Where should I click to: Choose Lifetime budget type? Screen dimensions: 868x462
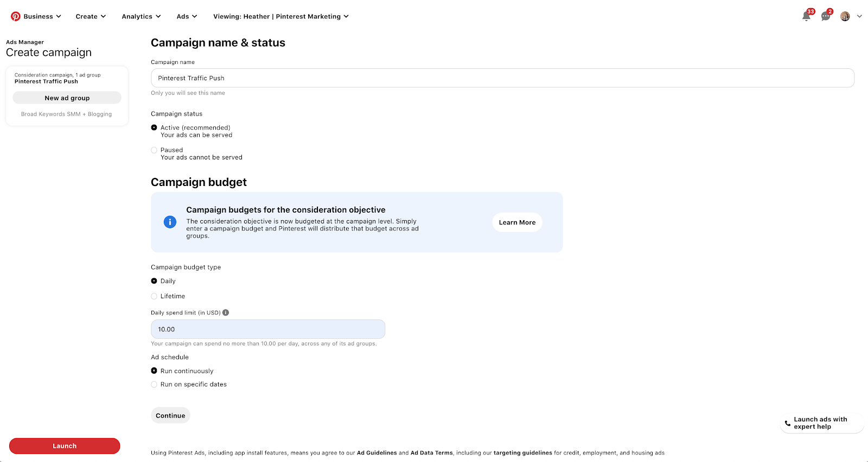(x=154, y=296)
